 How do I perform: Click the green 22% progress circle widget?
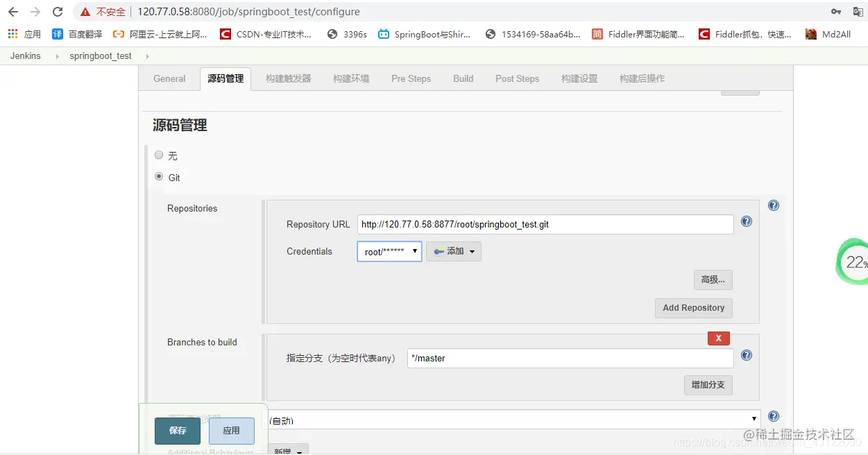pyautogui.click(x=853, y=261)
